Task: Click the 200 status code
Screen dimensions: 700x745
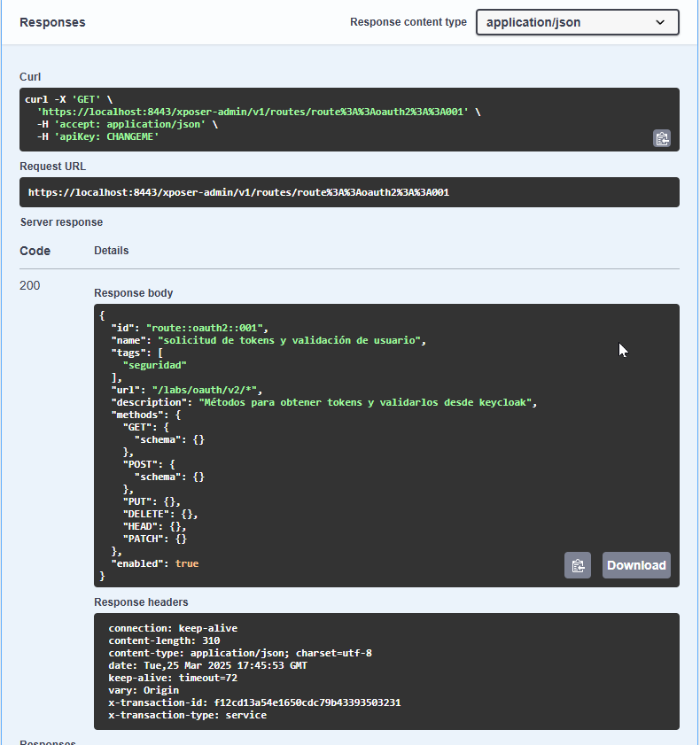Action: (30, 285)
